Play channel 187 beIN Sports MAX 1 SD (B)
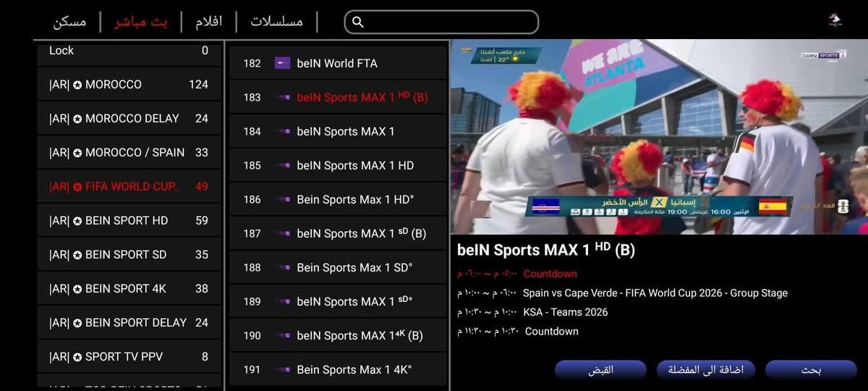 pyautogui.click(x=338, y=233)
